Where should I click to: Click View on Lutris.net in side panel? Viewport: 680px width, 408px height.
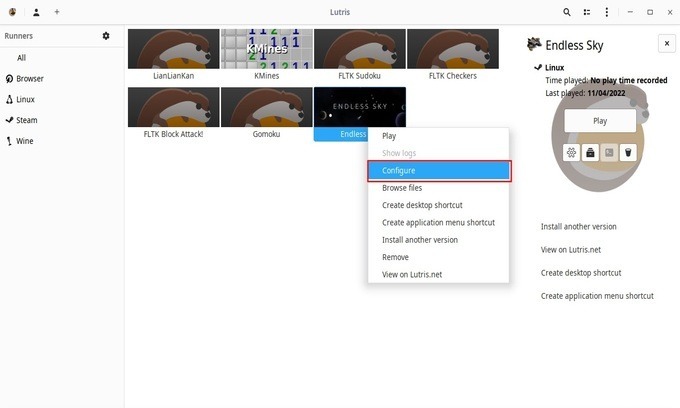point(571,250)
